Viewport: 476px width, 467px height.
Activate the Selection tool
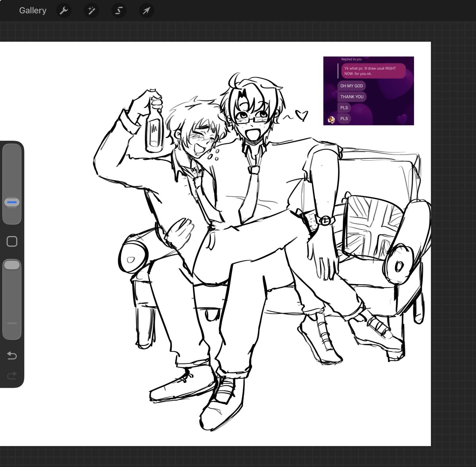click(x=119, y=10)
